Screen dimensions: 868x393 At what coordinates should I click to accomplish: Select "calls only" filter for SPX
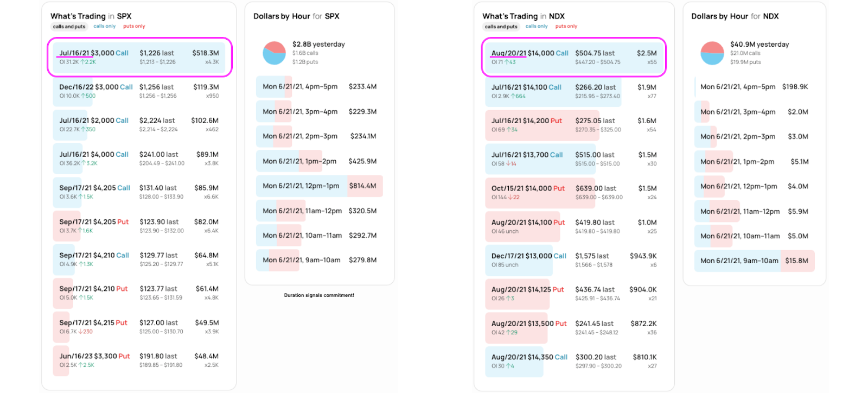[104, 26]
